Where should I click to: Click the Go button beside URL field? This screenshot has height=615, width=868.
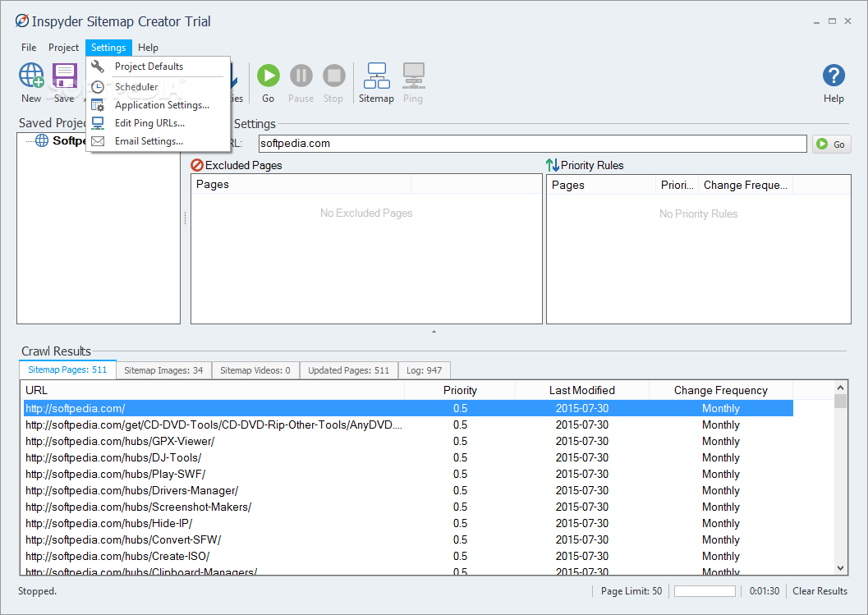pos(832,144)
